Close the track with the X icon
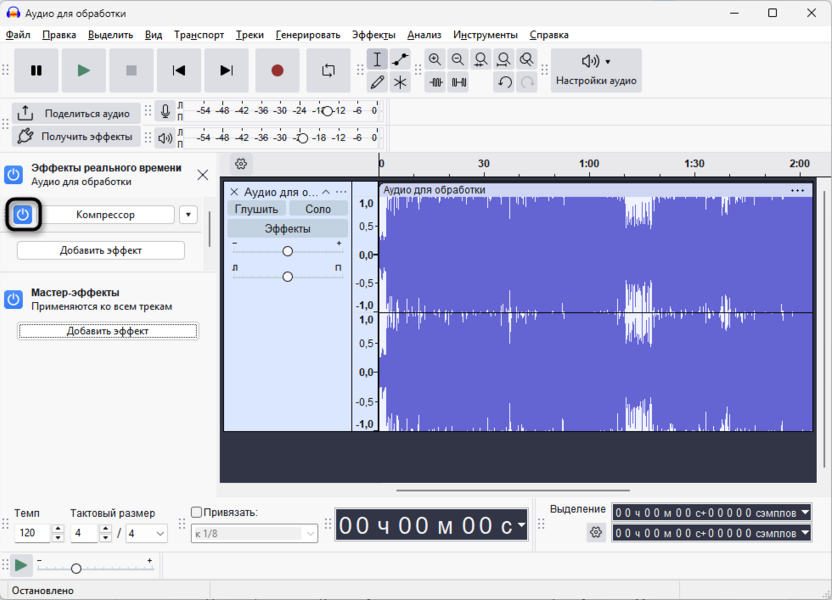This screenshot has height=600, width=832. tap(234, 192)
